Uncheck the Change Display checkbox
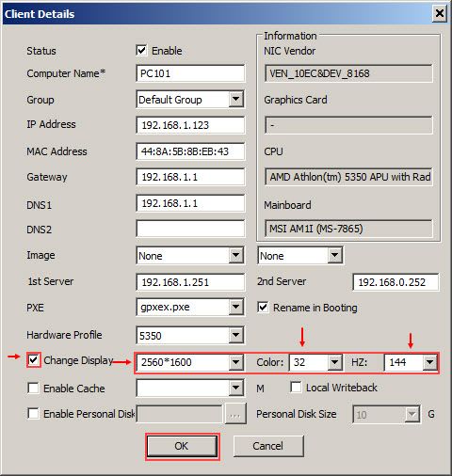Viewport: 452px width, 476px height. pos(34,359)
